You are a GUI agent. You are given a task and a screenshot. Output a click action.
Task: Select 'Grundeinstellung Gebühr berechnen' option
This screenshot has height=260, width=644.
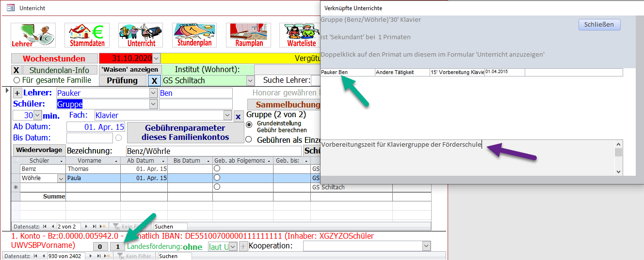pyautogui.click(x=250, y=125)
